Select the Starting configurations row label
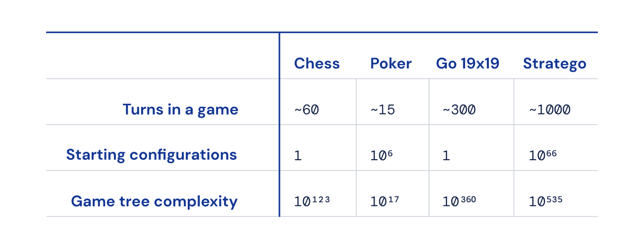Viewport: 644px width, 250px height. [x=152, y=155]
